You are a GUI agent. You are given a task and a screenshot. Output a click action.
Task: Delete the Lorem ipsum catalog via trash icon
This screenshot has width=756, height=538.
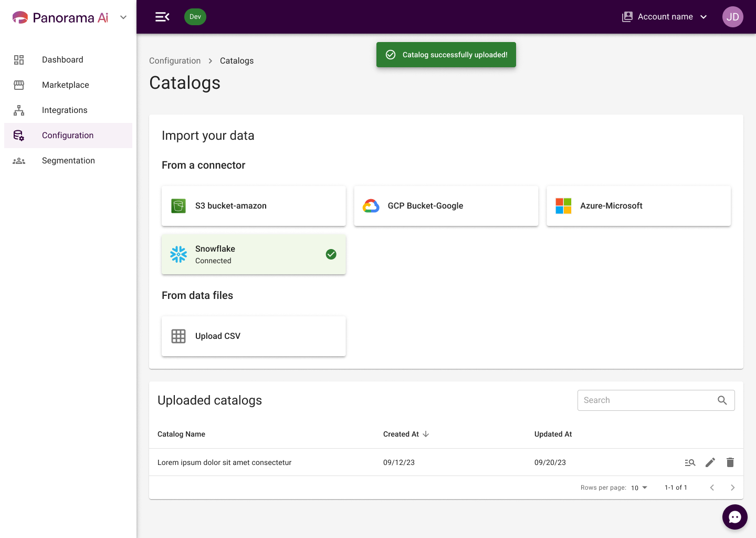[730, 462]
